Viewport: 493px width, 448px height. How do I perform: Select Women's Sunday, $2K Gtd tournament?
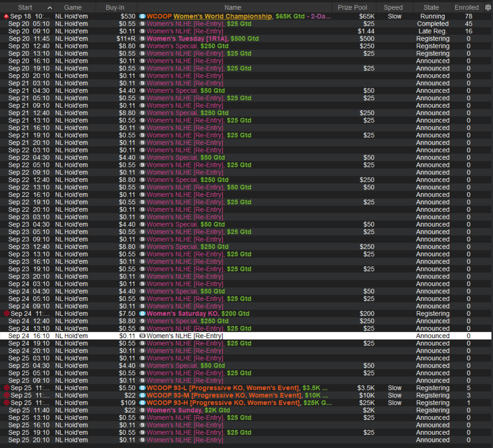tap(188, 410)
